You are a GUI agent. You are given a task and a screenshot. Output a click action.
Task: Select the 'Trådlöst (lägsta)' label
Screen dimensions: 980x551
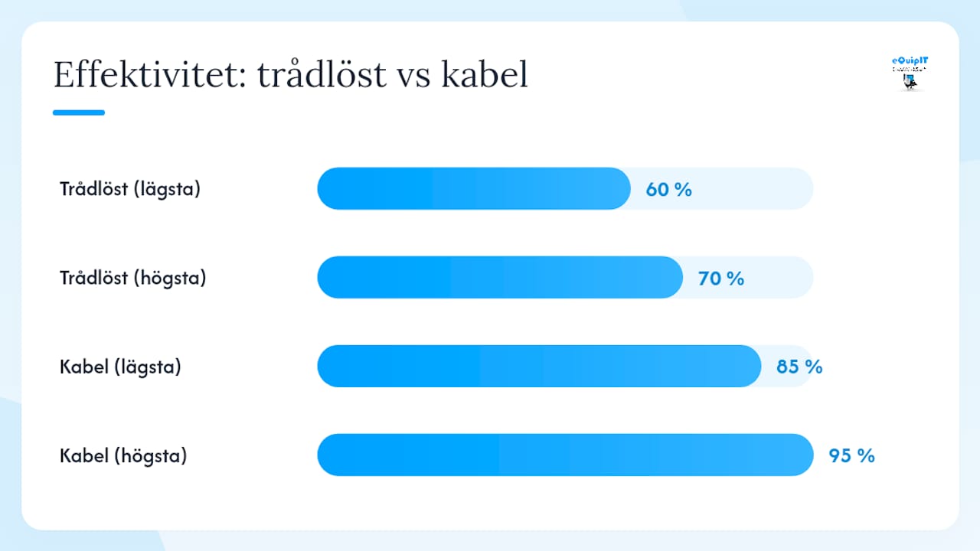point(130,189)
